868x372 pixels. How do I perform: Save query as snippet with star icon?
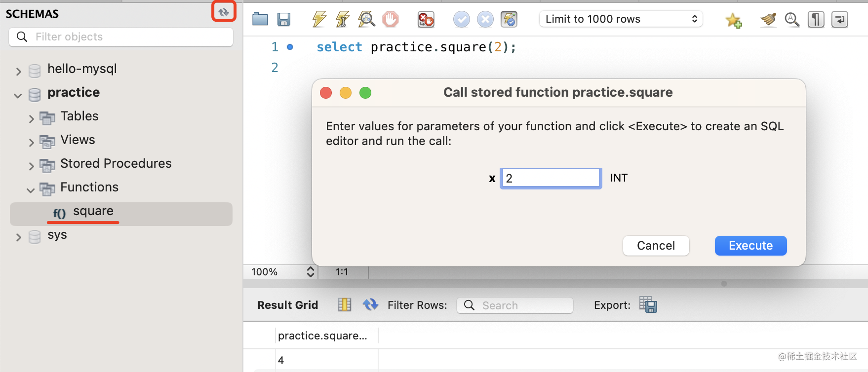click(x=733, y=20)
